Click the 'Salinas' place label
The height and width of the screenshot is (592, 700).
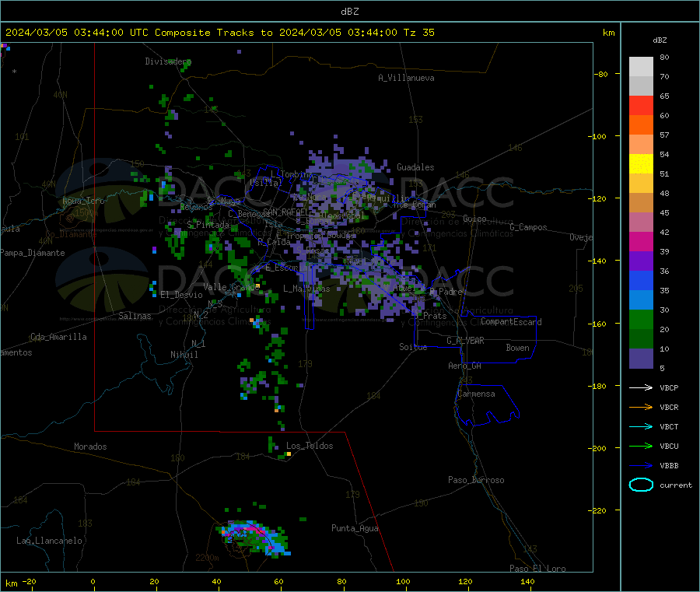pos(135,316)
